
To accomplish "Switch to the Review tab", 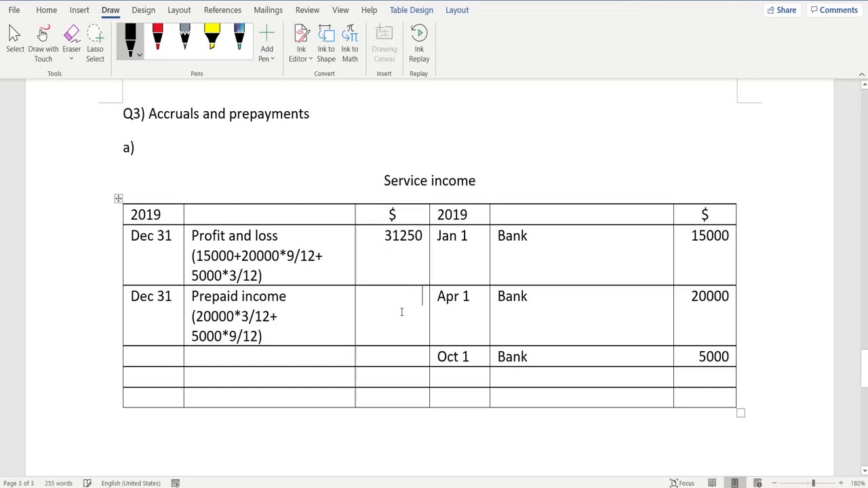I will tap(307, 10).
